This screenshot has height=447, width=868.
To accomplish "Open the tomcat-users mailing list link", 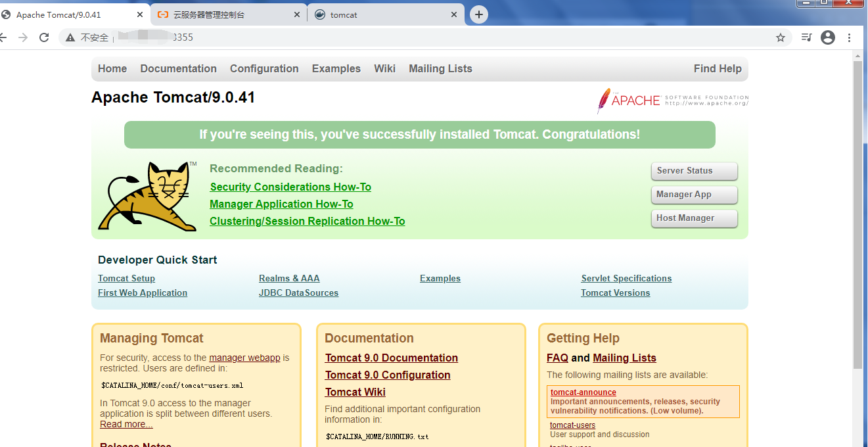I will click(x=573, y=425).
